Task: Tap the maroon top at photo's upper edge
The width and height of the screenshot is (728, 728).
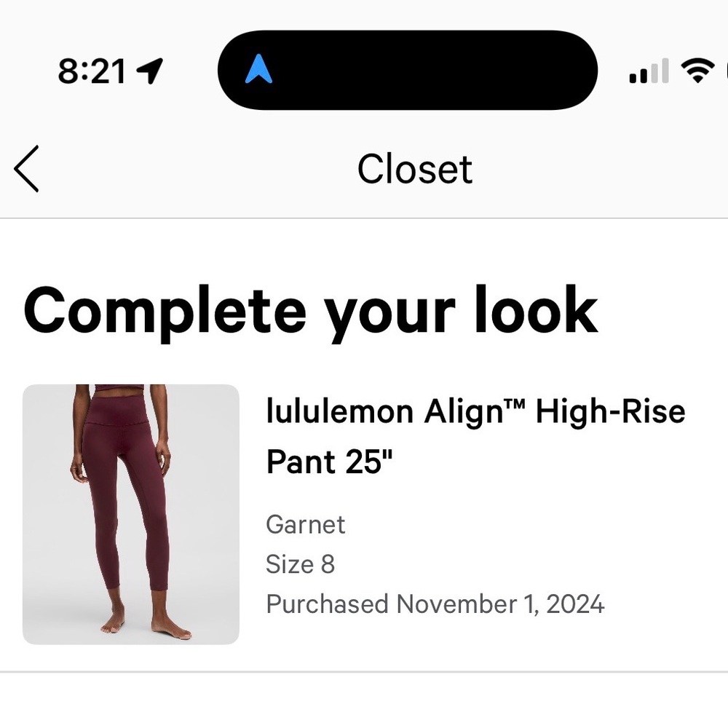Action: (x=120, y=389)
